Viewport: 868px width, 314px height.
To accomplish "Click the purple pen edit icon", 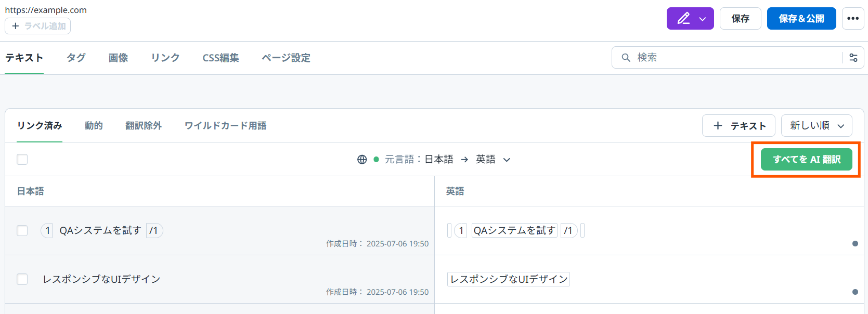I will click(x=683, y=19).
